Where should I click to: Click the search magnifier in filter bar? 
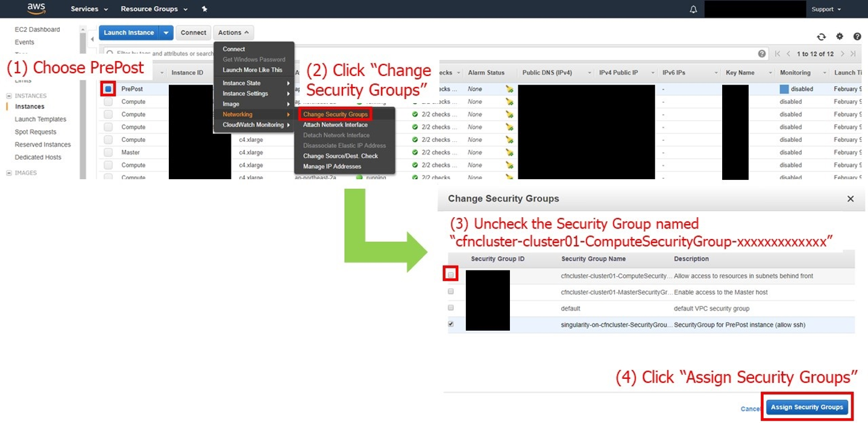(109, 54)
